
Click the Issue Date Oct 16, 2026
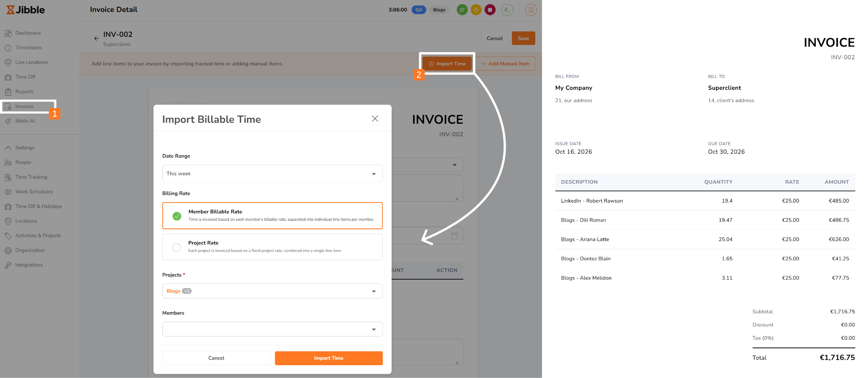tap(573, 152)
